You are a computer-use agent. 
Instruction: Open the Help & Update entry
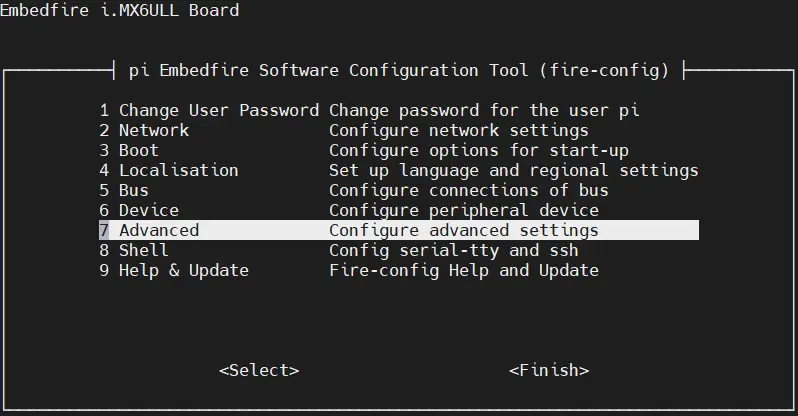pyautogui.click(x=183, y=270)
